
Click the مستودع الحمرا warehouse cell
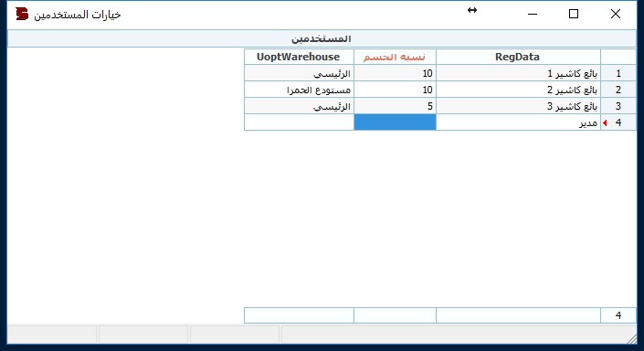[x=299, y=90]
